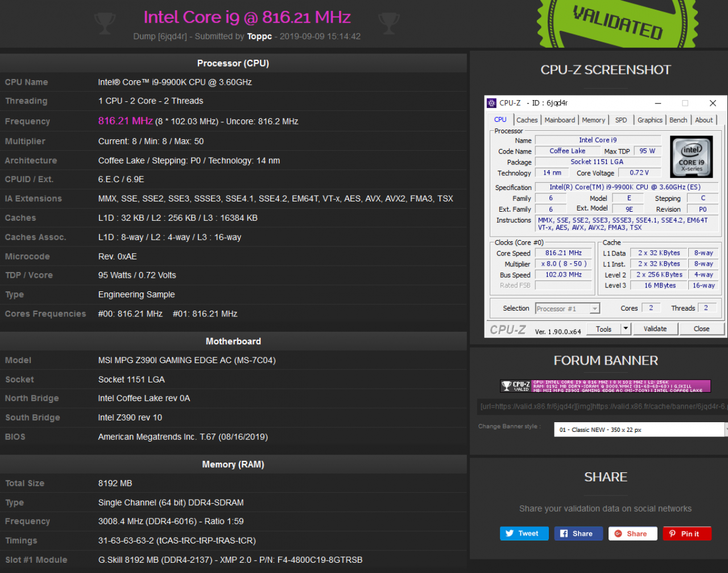Click the Threading 1 CPU - 2 Core value
Viewport: 728px width, 573px height.
(151, 101)
